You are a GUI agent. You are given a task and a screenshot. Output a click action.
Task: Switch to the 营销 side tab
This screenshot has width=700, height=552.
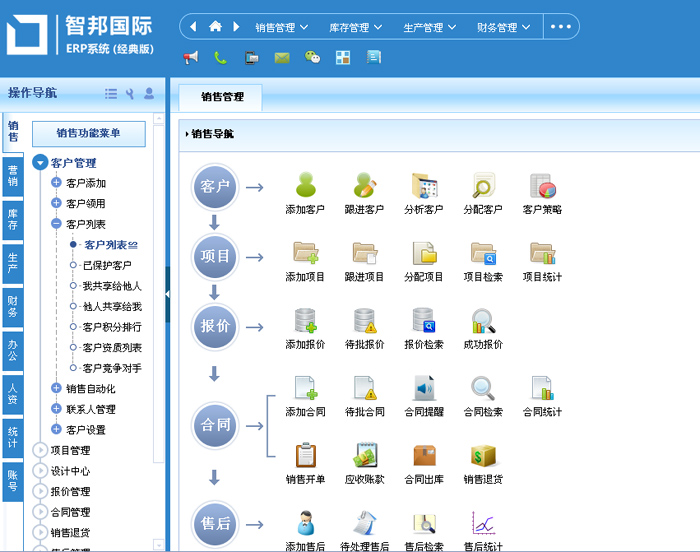[x=13, y=176]
